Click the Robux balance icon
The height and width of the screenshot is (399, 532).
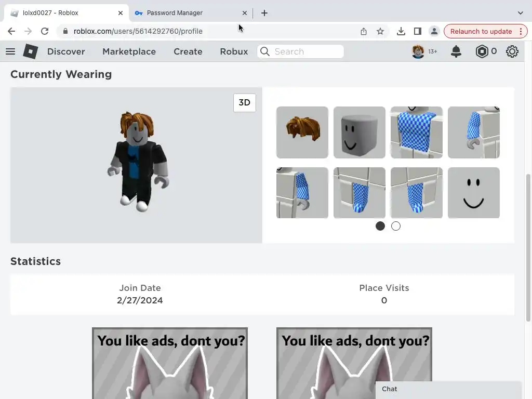(482, 51)
